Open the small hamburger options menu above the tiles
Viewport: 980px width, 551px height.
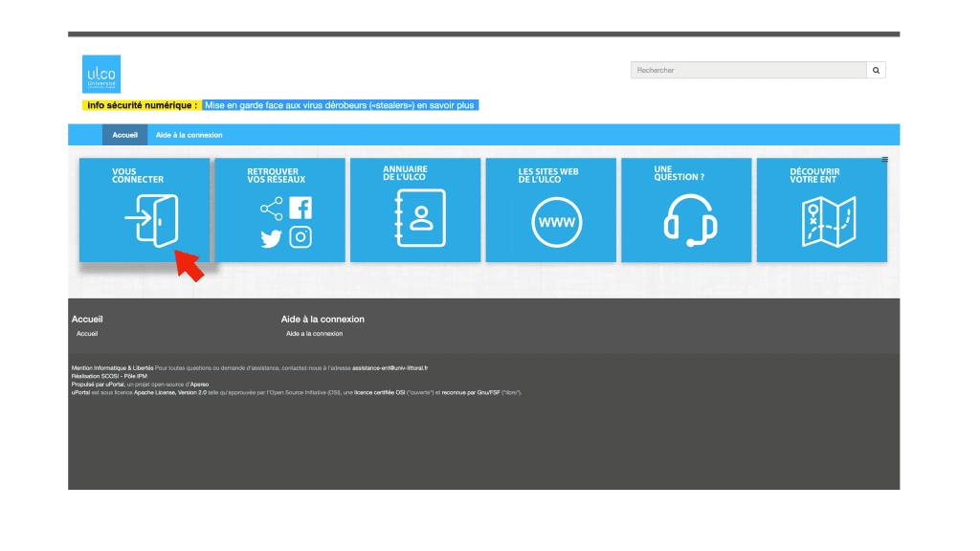click(x=884, y=160)
